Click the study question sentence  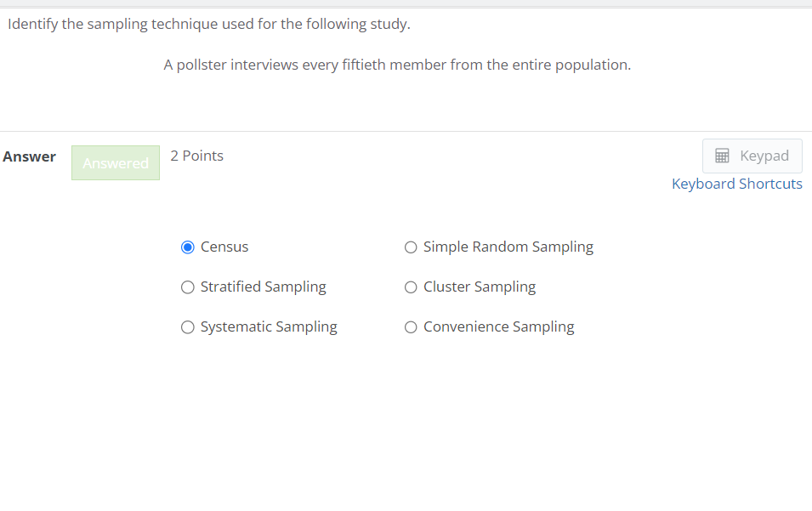coord(397,65)
